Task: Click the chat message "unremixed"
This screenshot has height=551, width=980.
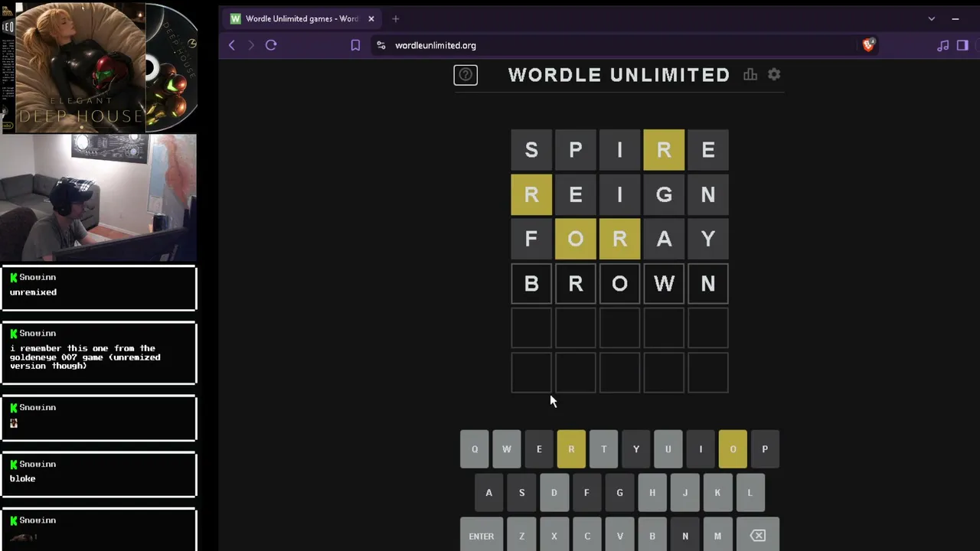Action: [33, 292]
